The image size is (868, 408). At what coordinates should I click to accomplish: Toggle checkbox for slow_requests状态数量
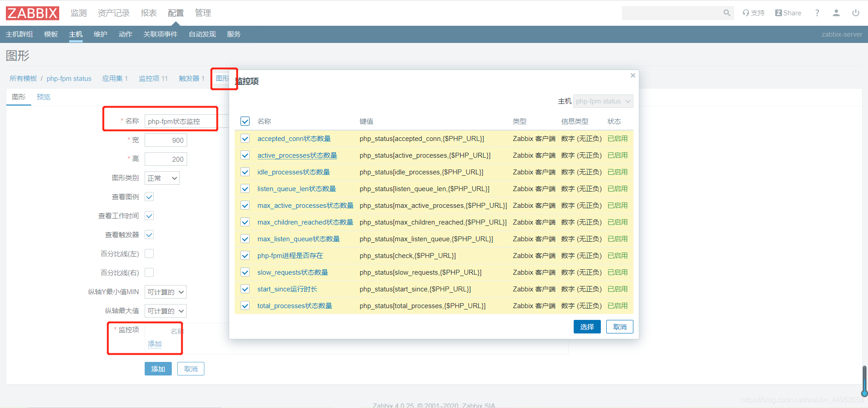point(245,272)
